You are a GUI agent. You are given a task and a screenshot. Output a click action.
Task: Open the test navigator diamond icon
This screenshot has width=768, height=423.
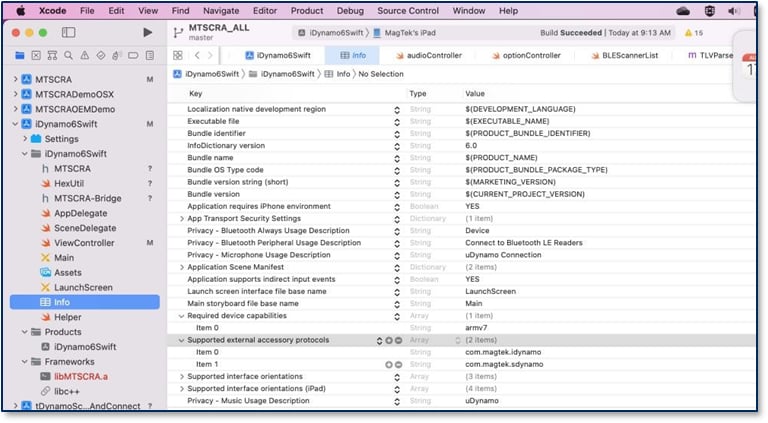pos(101,55)
